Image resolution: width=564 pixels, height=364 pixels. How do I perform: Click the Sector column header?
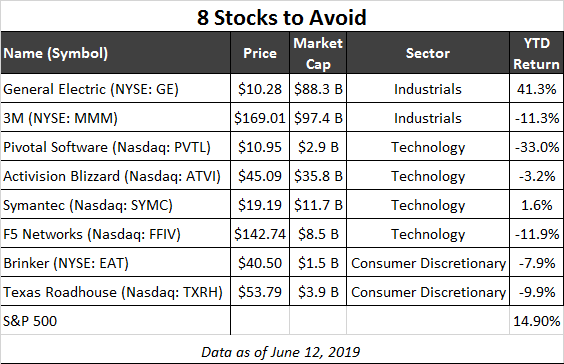click(428, 53)
